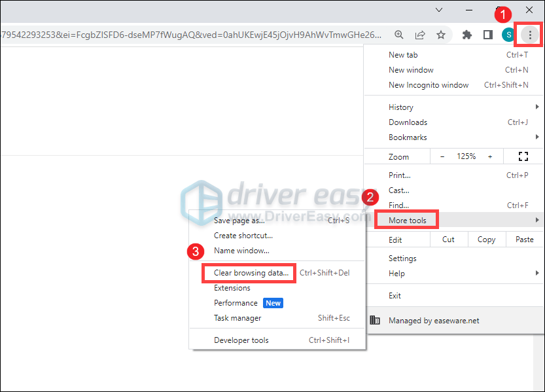
Task: Click the three-dot Chrome menu icon
Action: [530, 35]
